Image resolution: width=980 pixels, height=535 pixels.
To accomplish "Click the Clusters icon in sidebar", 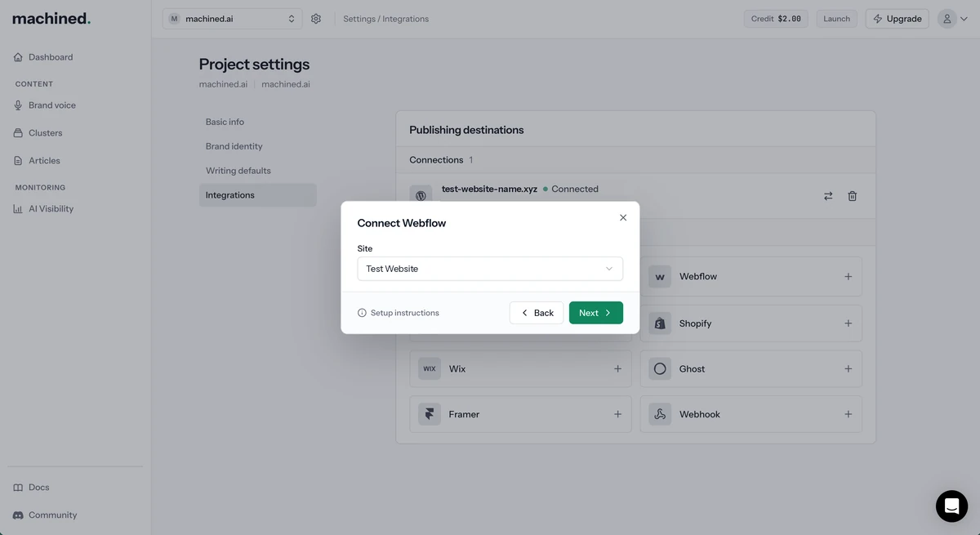I will point(18,133).
